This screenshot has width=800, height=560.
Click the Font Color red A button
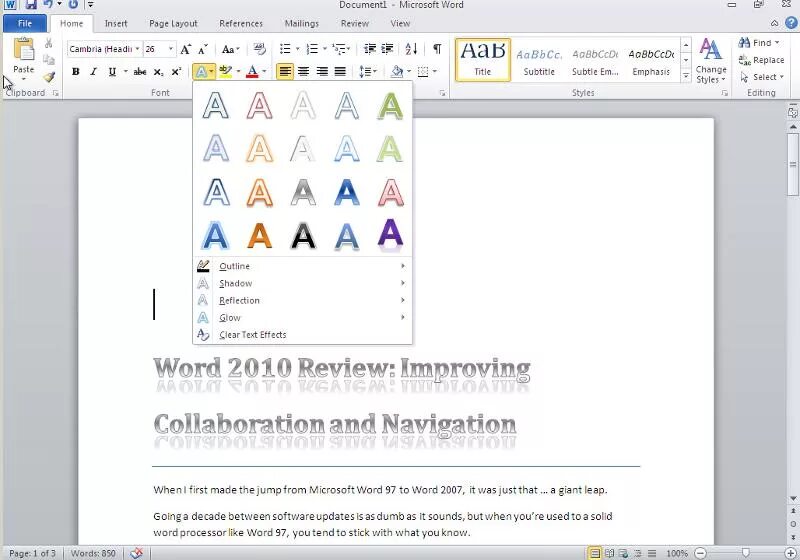pos(252,71)
